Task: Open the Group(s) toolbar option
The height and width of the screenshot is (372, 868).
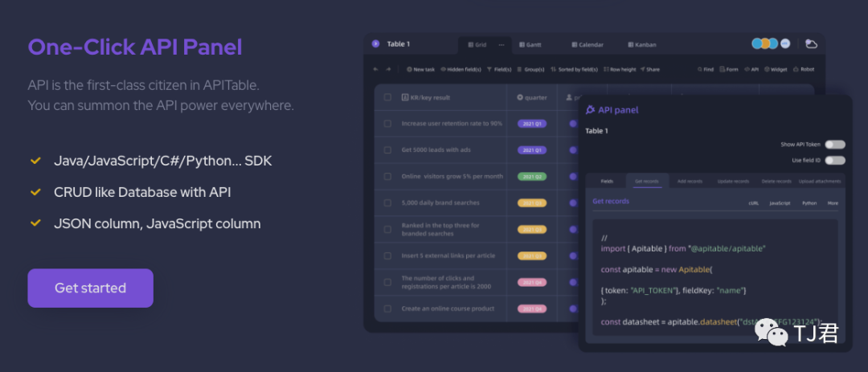Action: tap(530, 70)
